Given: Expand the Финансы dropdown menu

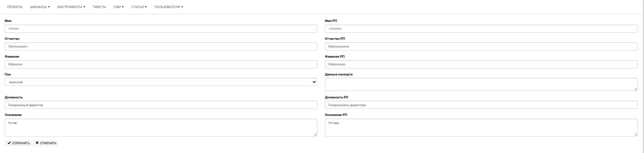Looking at the screenshot, I should (40, 7).
